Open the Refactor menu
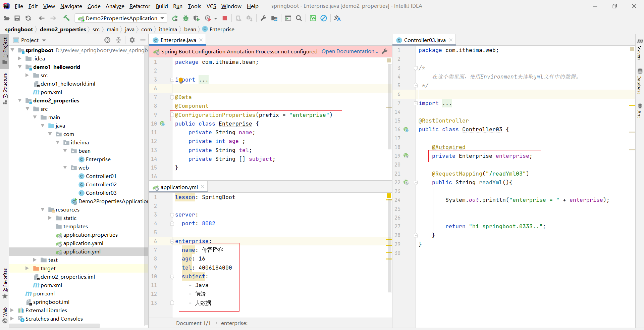The height and width of the screenshot is (330, 644). pos(140,6)
